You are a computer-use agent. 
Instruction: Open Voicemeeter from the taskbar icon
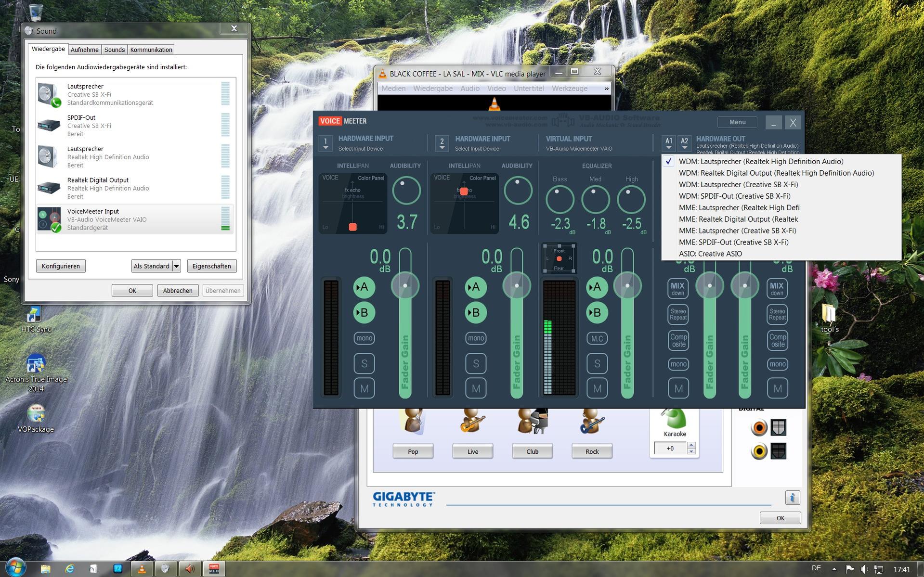[214, 569]
